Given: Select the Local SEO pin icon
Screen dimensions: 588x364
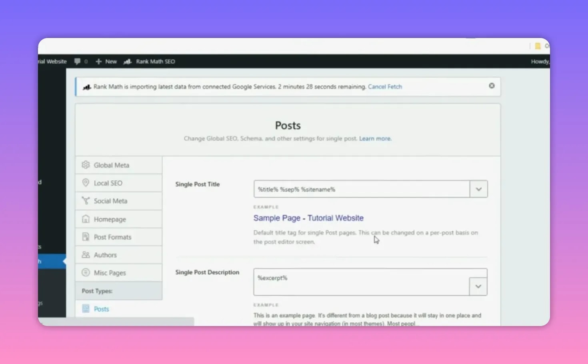Looking at the screenshot, I should pos(86,183).
